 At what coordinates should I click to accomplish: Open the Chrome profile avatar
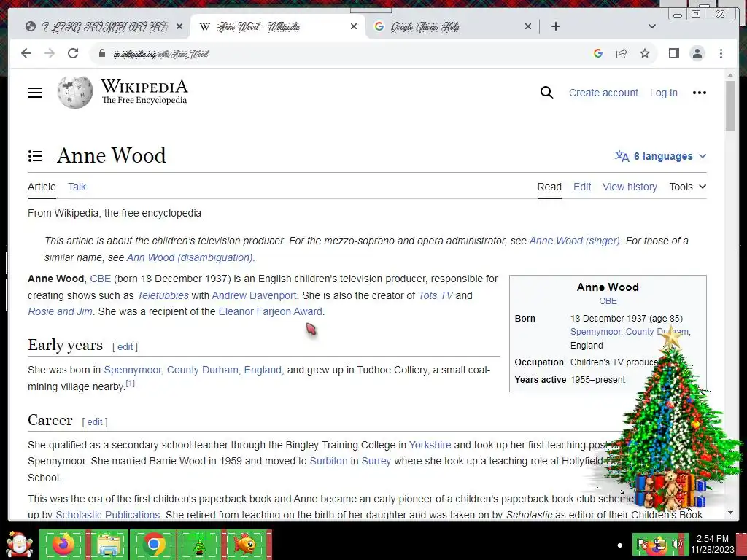(x=697, y=53)
